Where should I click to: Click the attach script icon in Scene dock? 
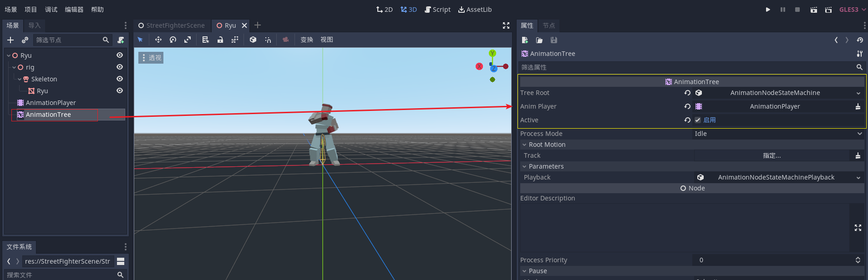(121, 40)
